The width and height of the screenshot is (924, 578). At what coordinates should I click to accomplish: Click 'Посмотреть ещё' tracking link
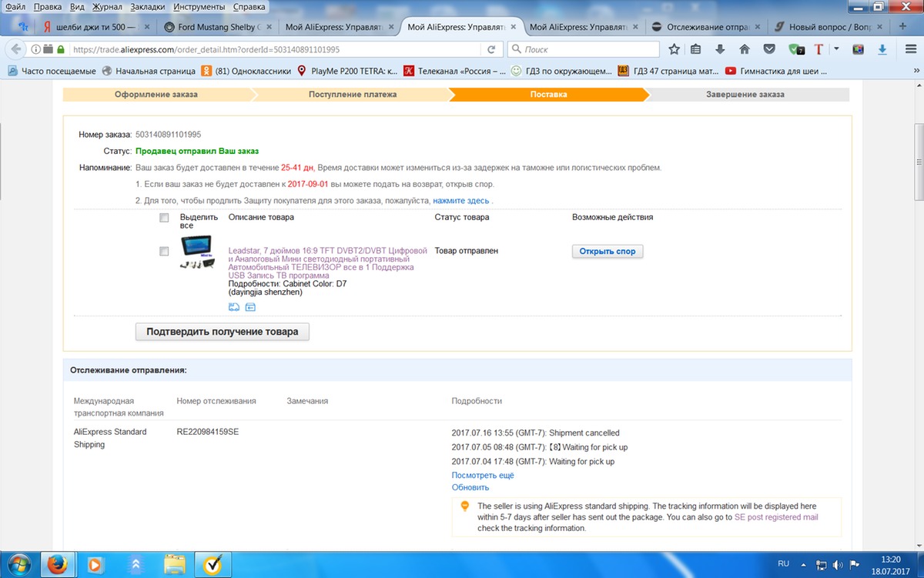coord(483,475)
